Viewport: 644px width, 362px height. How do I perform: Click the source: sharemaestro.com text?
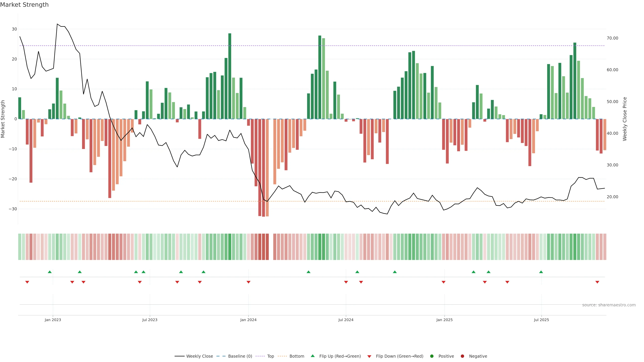coord(609,305)
